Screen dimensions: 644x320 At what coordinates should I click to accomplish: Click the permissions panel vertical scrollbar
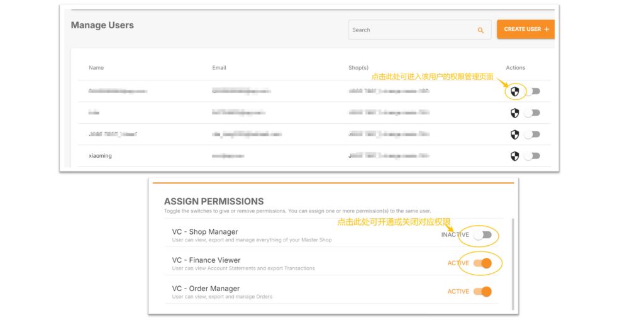click(x=513, y=265)
